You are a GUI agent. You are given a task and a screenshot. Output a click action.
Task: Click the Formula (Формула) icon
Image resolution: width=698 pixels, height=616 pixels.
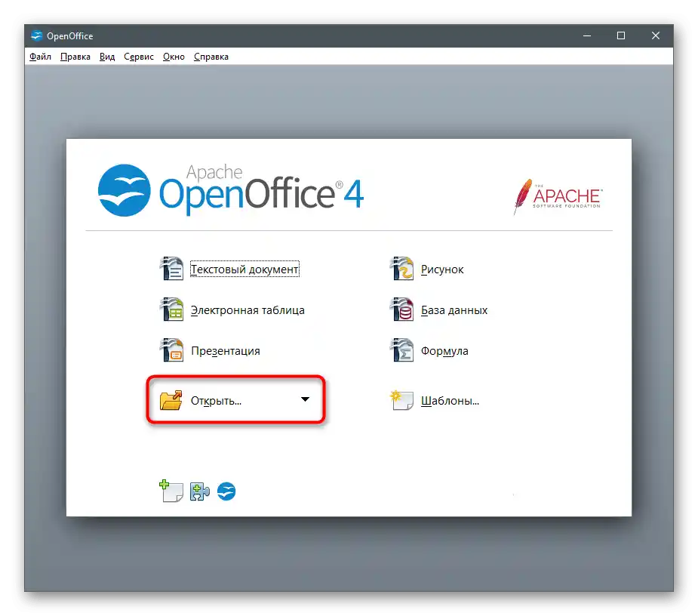pyautogui.click(x=401, y=350)
